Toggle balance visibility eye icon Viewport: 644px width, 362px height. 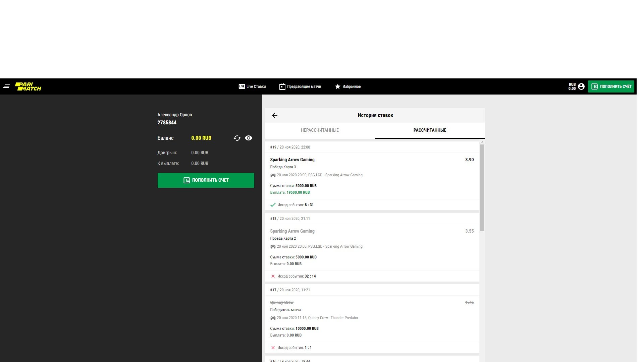point(249,138)
